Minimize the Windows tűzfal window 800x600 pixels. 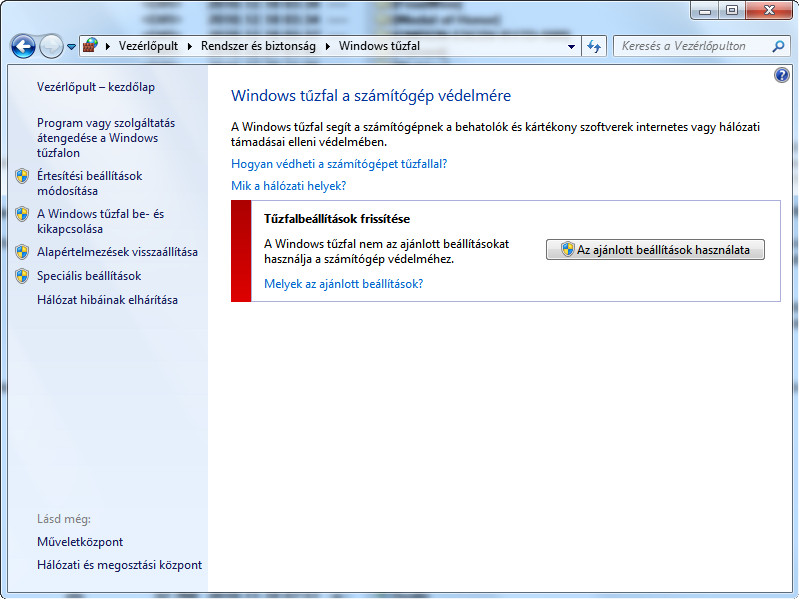pos(705,10)
